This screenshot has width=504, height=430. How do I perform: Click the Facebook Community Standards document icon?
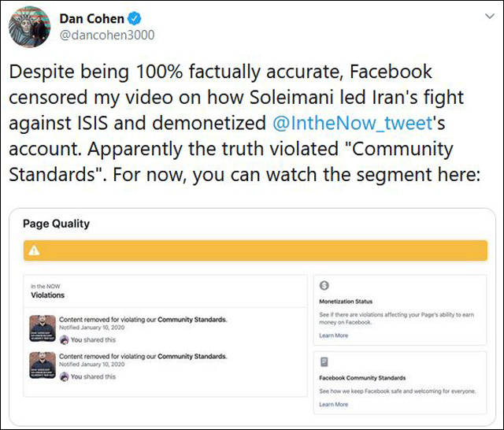point(324,361)
